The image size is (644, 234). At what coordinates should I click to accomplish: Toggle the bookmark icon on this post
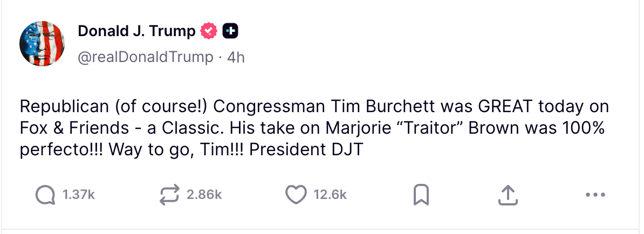421,195
